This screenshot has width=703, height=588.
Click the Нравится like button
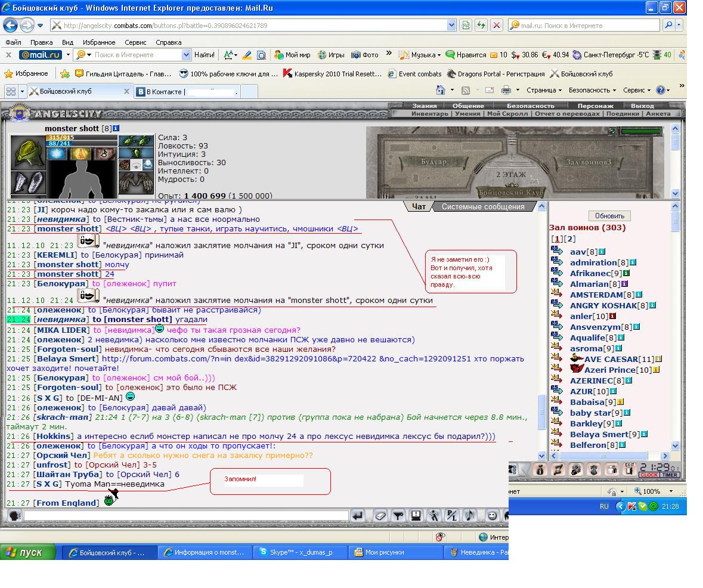466,55
